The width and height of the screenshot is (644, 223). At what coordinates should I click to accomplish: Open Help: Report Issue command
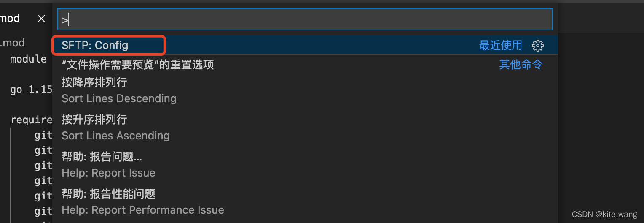click(108, 165)
